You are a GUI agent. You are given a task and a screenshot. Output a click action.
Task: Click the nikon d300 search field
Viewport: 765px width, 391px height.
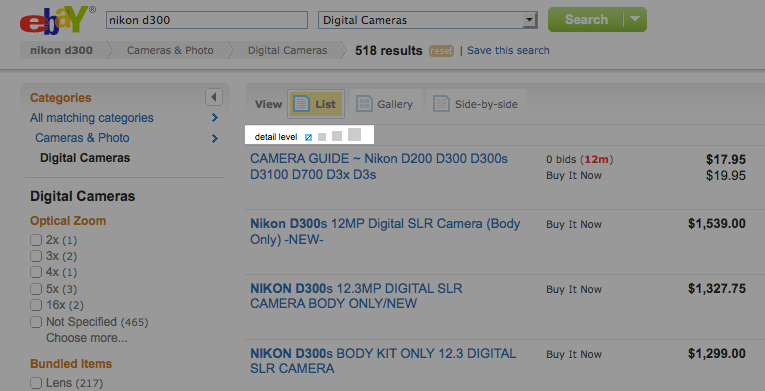point(207,20)
